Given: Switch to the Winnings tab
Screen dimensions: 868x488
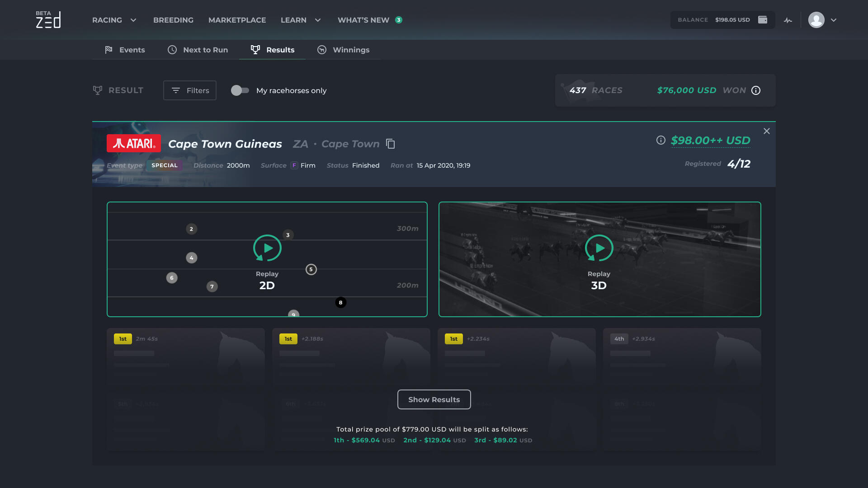Looking at the screenshot, I should pos(351,50).
